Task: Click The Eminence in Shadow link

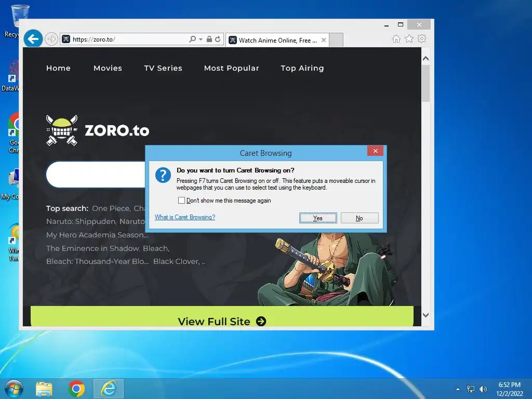Action: (x=93, y=248)
